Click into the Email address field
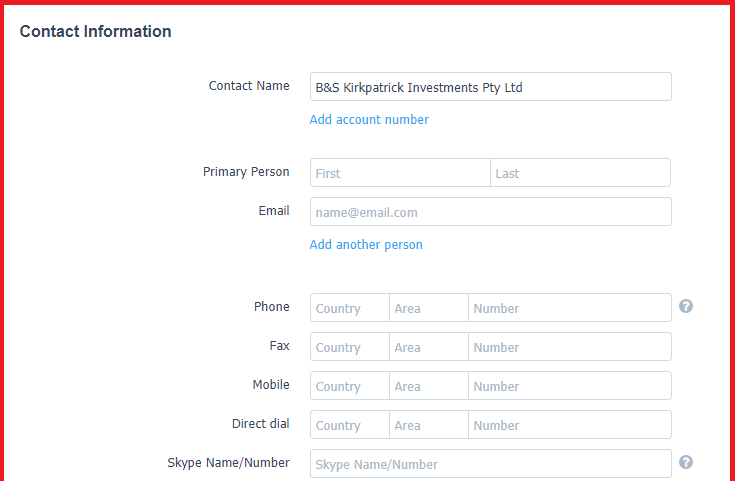The image size is (738, 481). click(490, 212)
